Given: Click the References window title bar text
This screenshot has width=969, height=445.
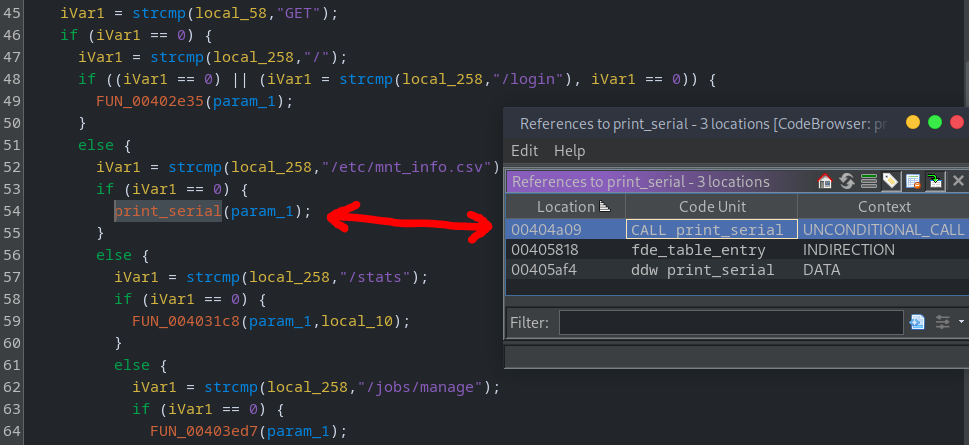Looking at the screenshot, I should point(703,124).
